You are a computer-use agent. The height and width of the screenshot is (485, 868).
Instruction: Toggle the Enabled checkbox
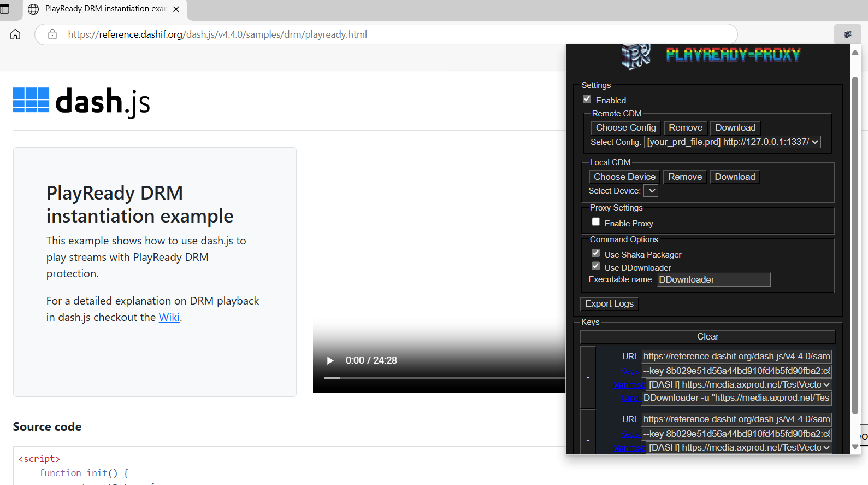(587, 99)
